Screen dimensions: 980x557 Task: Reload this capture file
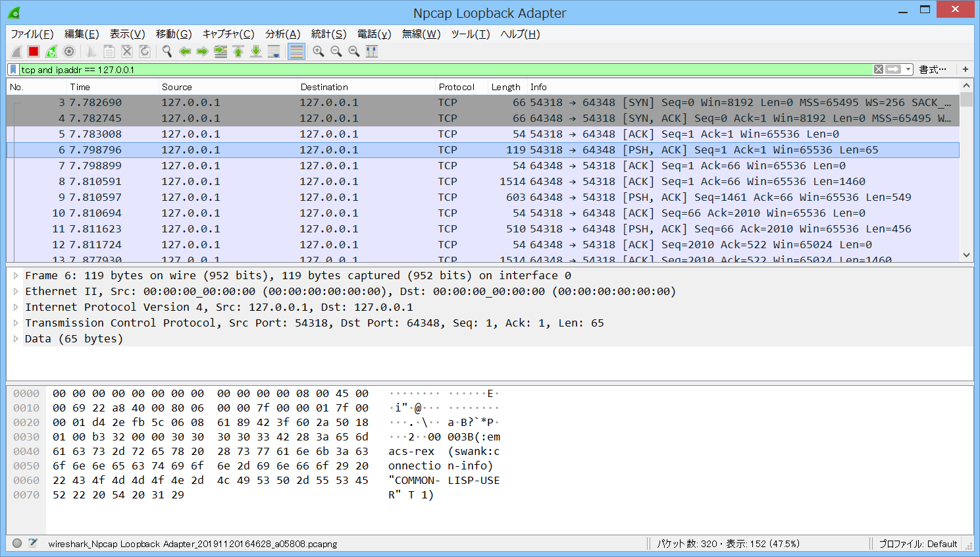pos(143,51)
